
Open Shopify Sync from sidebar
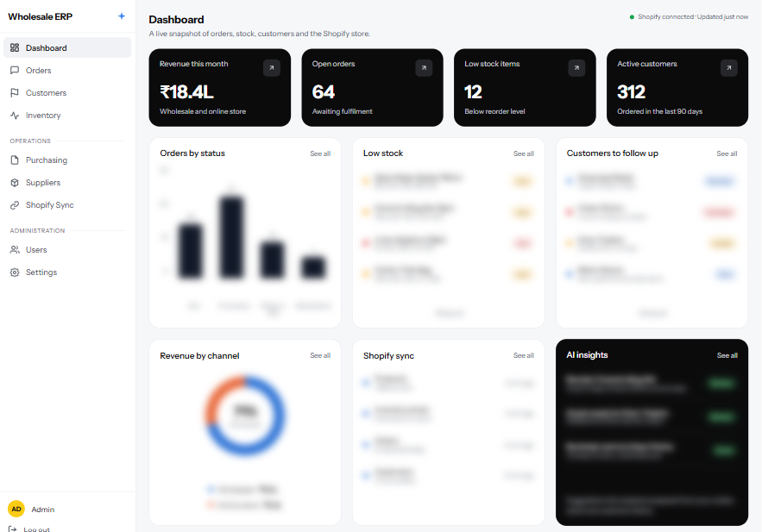pyautogui.click(x=67, y=205)
